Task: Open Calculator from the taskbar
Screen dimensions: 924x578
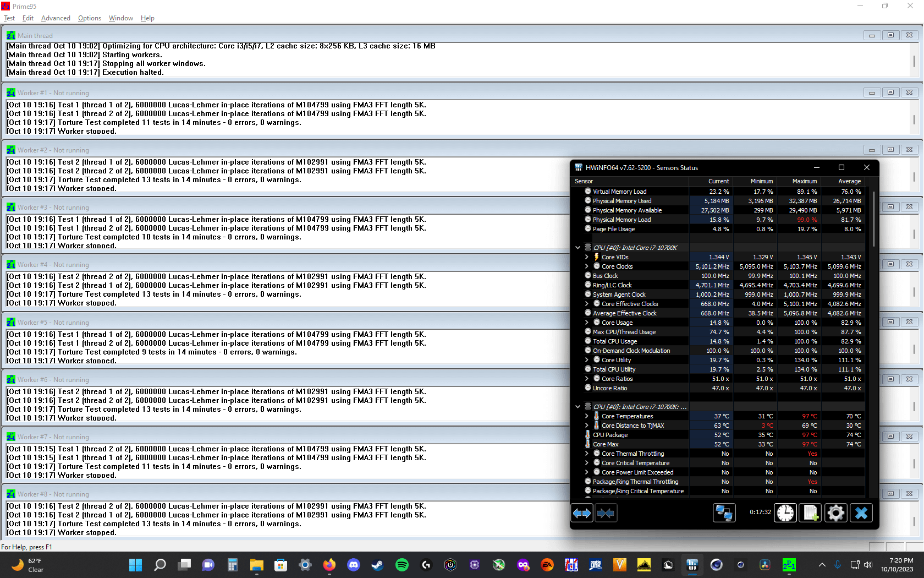Action: (232, 565)
